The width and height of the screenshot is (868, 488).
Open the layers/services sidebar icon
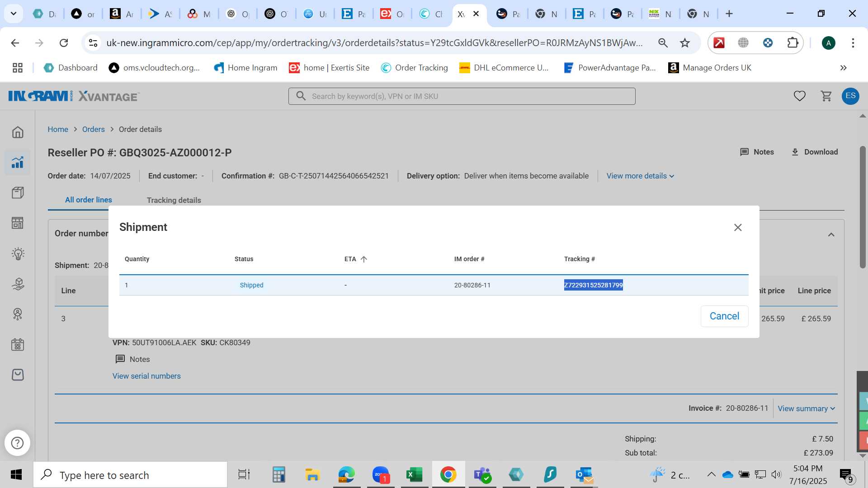[x=18, y=284]
